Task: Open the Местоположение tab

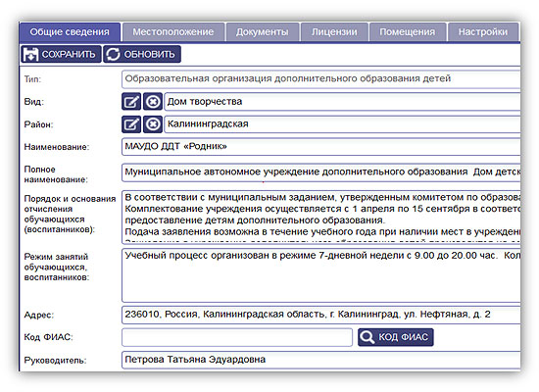Action: (x=173, y=32)
